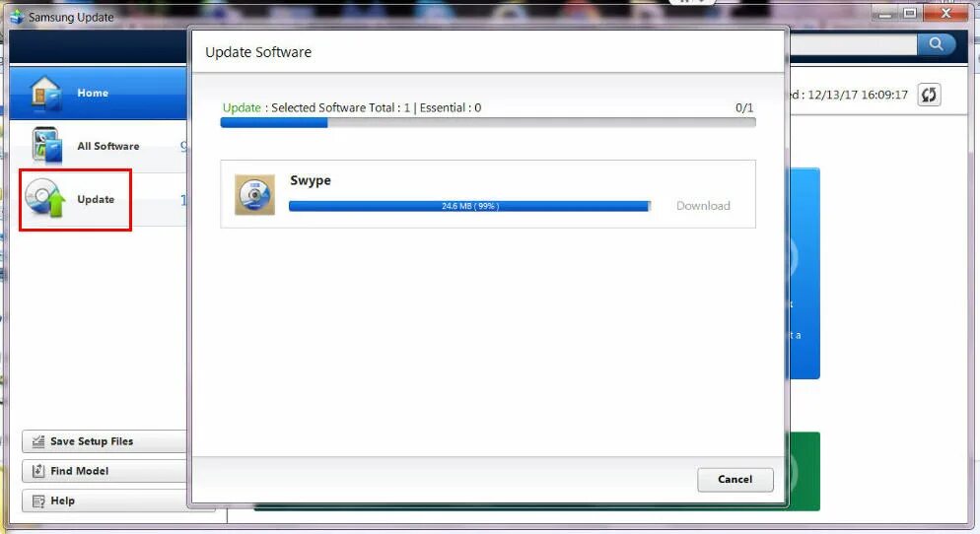The width and height of the screenshot is (980, 534).
Task: Click inside the search input field
Action: tap(853, 43)
